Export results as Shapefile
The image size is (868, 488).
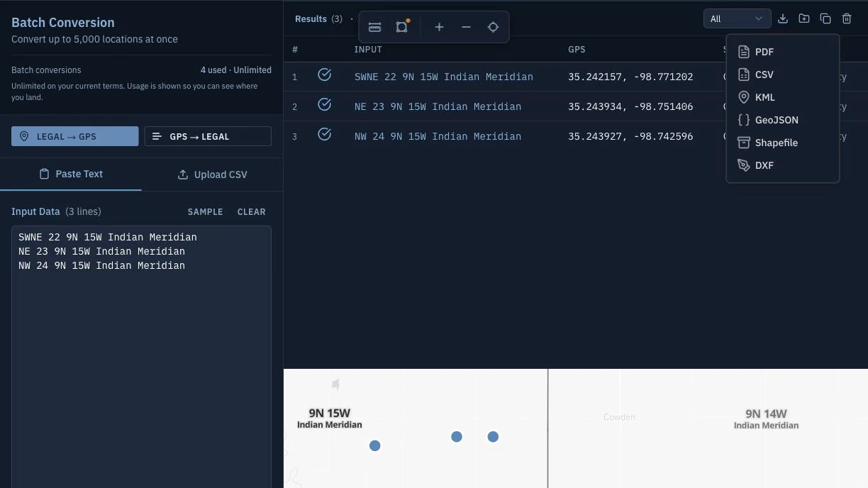pos(783,143)
